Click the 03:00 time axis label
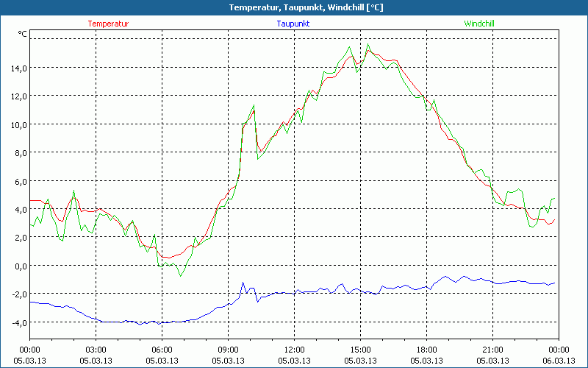Screen dimensions: 588x368 click(96, 350)
